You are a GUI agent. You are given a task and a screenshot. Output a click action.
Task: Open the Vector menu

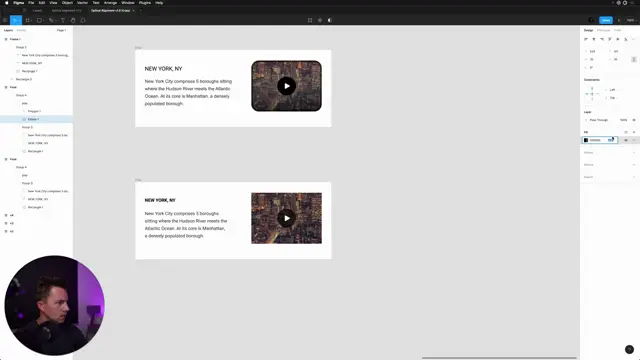[82, 3]
